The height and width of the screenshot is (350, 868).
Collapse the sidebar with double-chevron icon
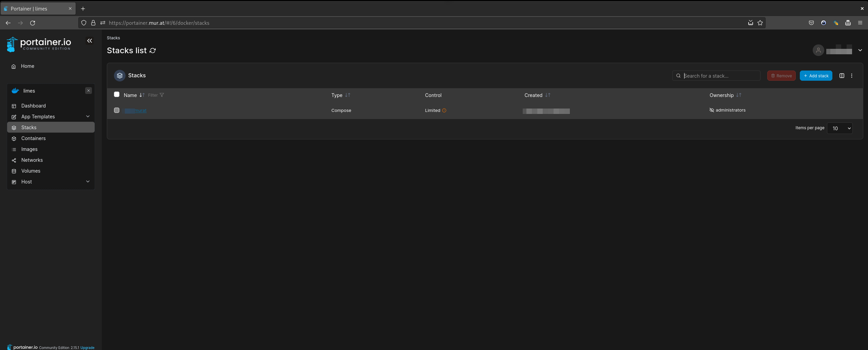90,41
